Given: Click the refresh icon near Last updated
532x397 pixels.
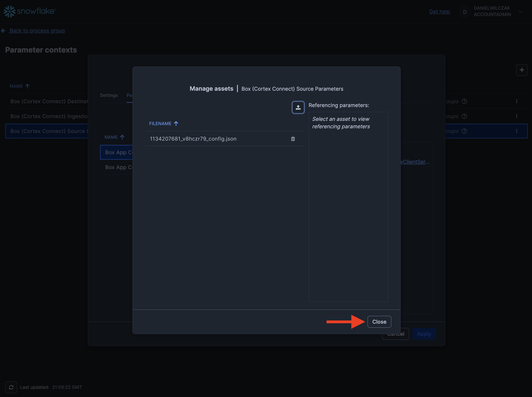Looking at the screenshot, I should tap(11, 387).
